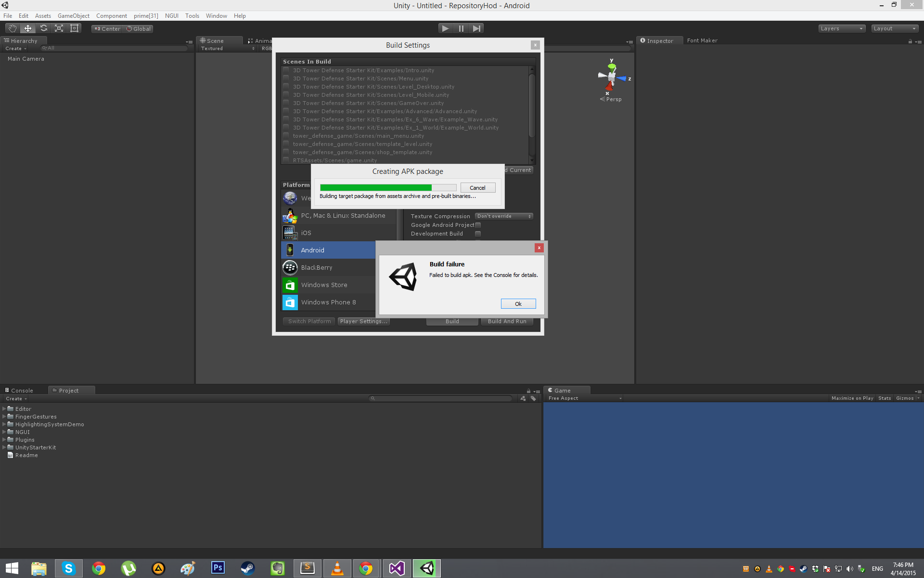Click the Build button
924x578 pixels.
point(452,321)
